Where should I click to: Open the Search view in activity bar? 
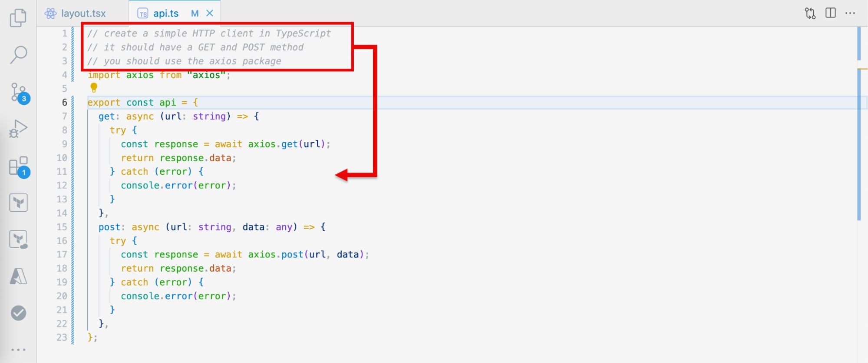coord(18,55)
